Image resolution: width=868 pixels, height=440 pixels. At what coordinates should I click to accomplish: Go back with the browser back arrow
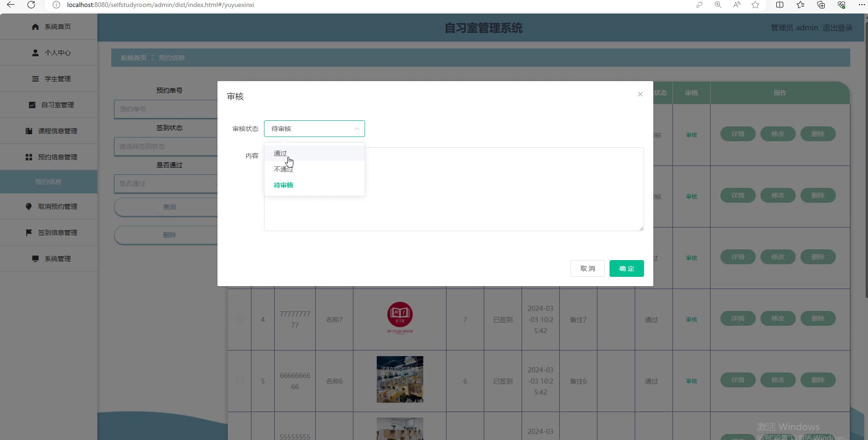[x=11, y=5]
